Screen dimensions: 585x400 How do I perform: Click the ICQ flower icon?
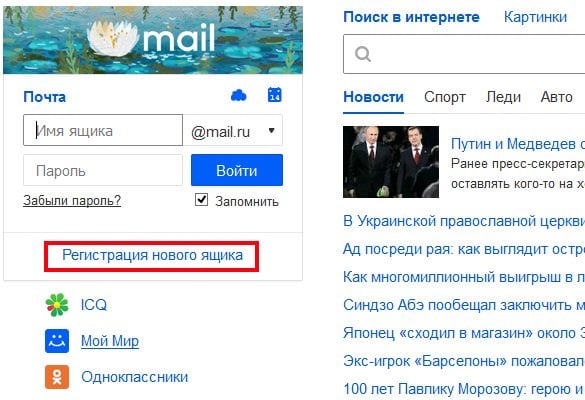tap(57, 305)
